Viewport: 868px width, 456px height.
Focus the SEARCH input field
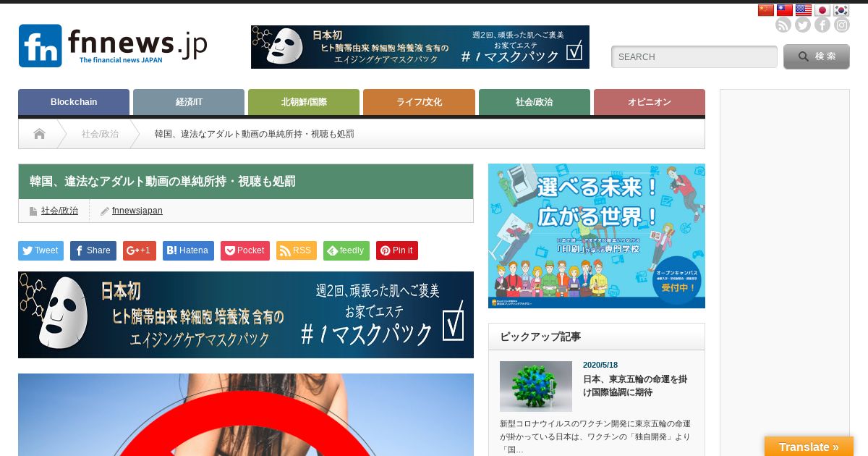[694, 56]
